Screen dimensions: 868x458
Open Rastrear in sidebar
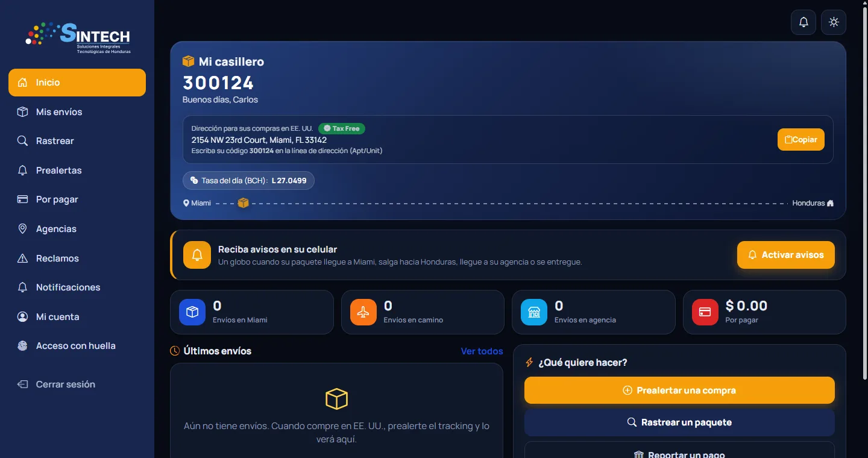click(x=77, y=141)
